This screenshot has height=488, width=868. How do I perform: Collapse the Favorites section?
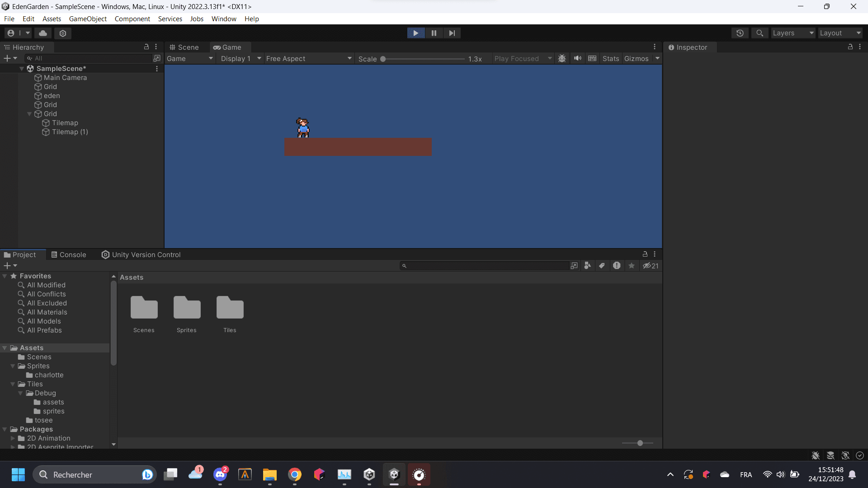pos(5,276)
